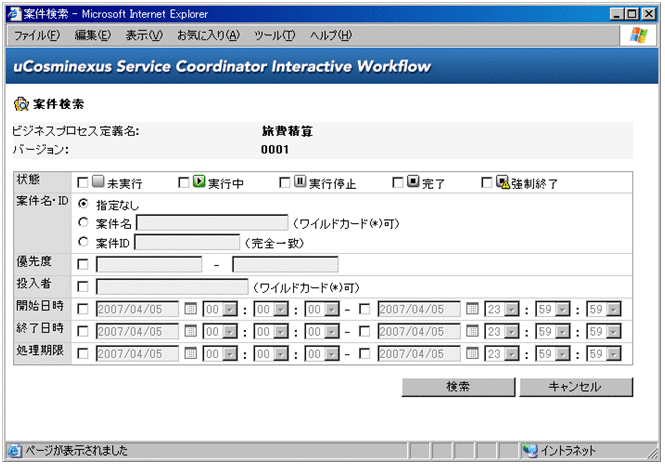This screenshot has width=665, height=465.
Task: Enable the 終了日時 from-date checkbox
Action: 83,331
